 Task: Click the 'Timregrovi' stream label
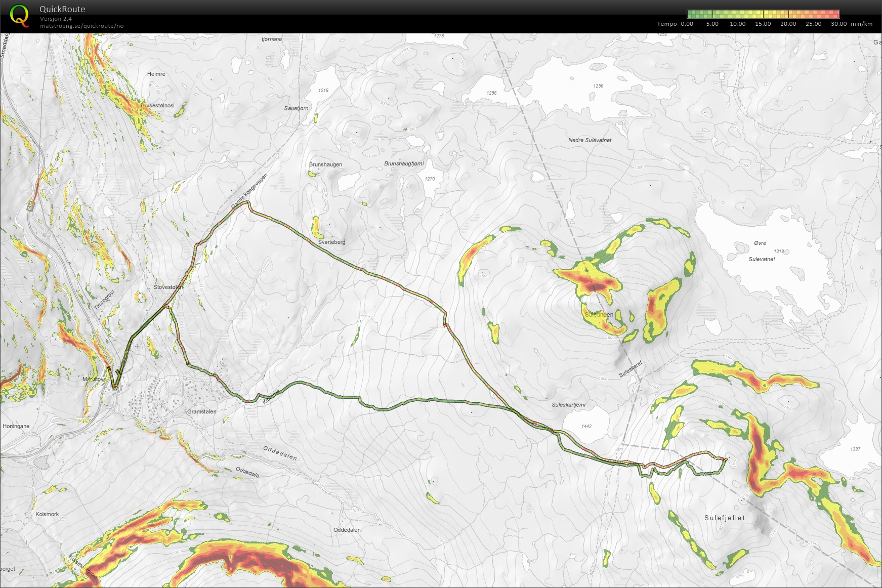point(105,300)
